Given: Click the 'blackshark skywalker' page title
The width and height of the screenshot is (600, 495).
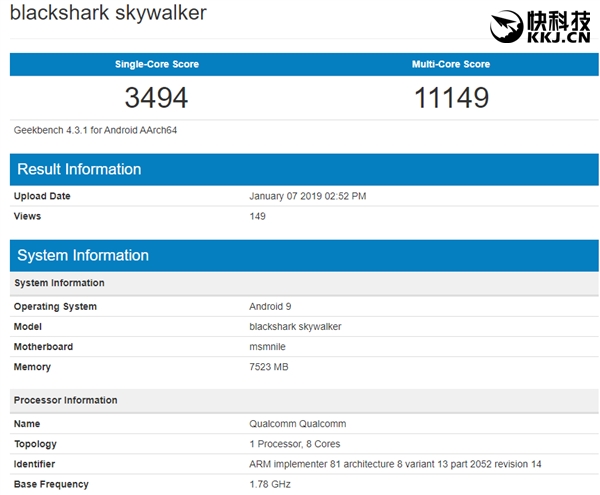Looking at the screenshot, I should (x=108, y=13).
